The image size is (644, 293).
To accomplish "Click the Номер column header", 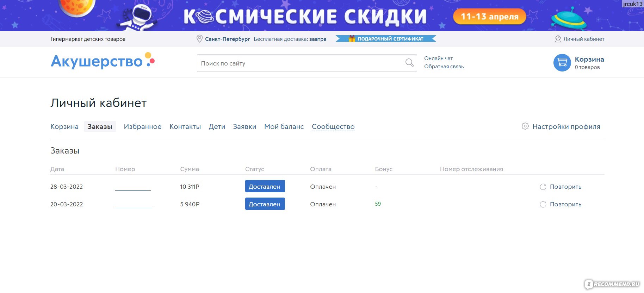I will [x=125, y=169].
